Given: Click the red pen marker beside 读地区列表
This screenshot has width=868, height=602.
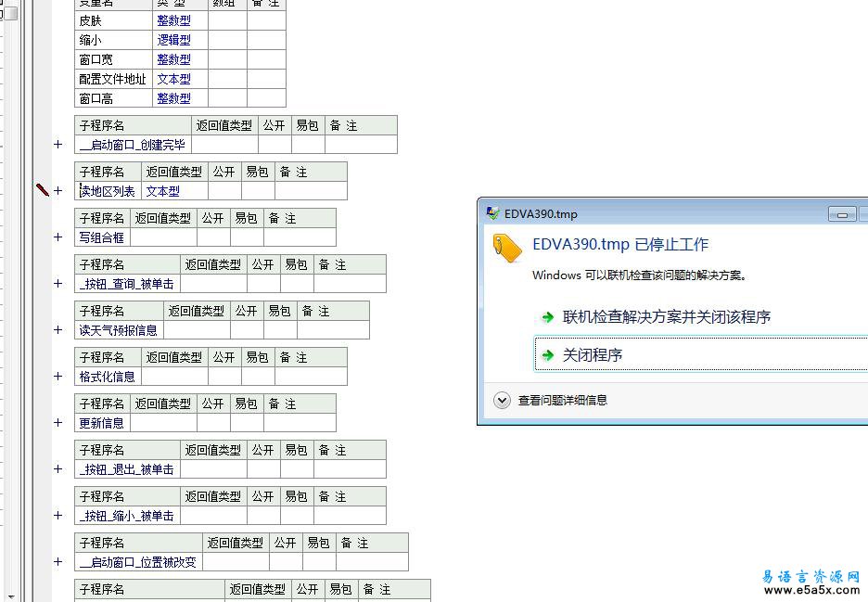Looking at the screenshot, I should tap(42, 189).
